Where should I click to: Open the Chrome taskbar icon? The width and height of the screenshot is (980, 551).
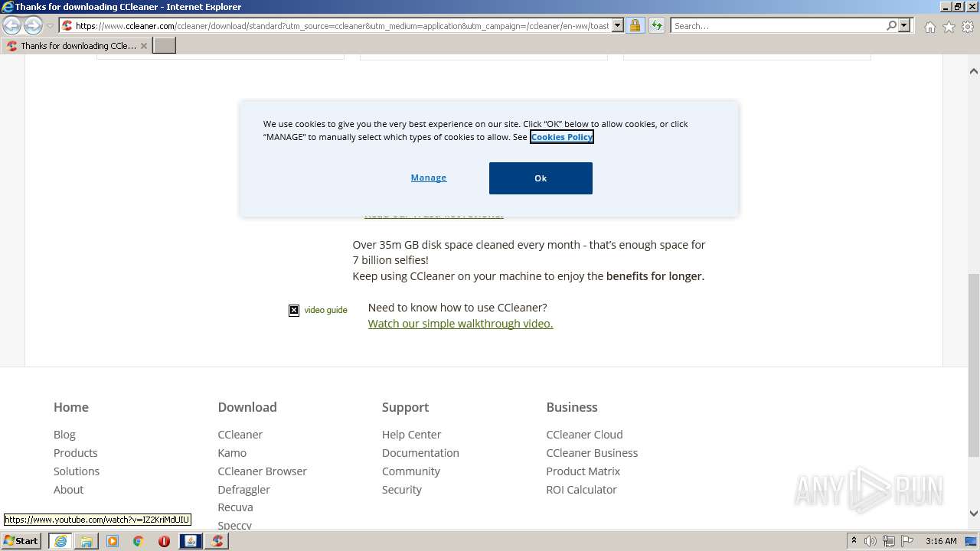139,541
